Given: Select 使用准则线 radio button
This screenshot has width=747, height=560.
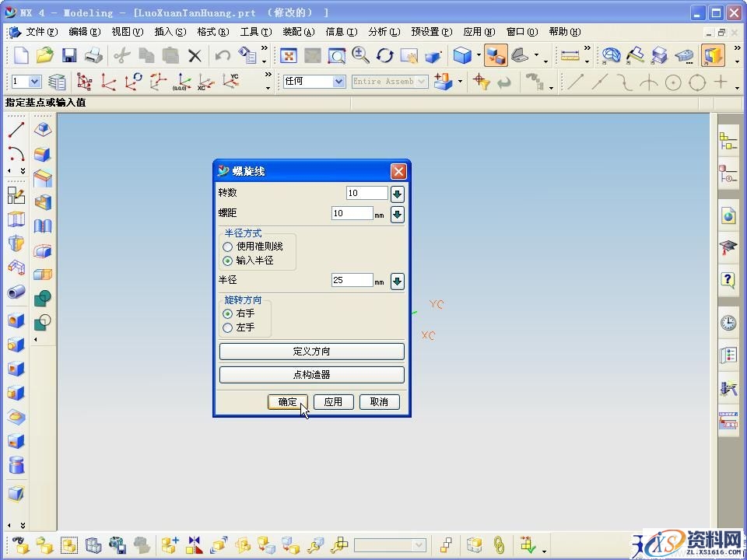Looking at the screenshot, I should point(228,247).
